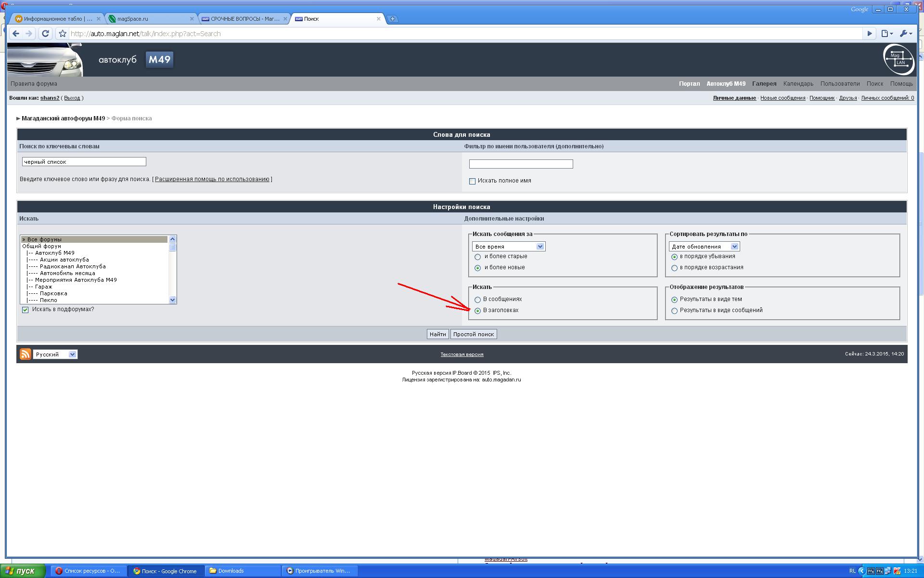Open the 'Дате обновления' sort dropdown

pos(704,247)
